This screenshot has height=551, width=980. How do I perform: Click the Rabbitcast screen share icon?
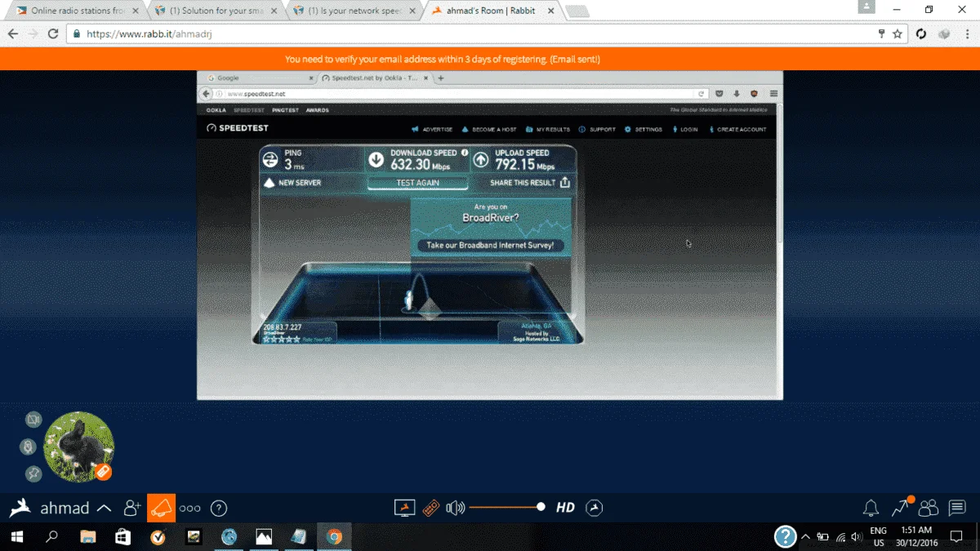pyautogui.click(x=405, y=508)
